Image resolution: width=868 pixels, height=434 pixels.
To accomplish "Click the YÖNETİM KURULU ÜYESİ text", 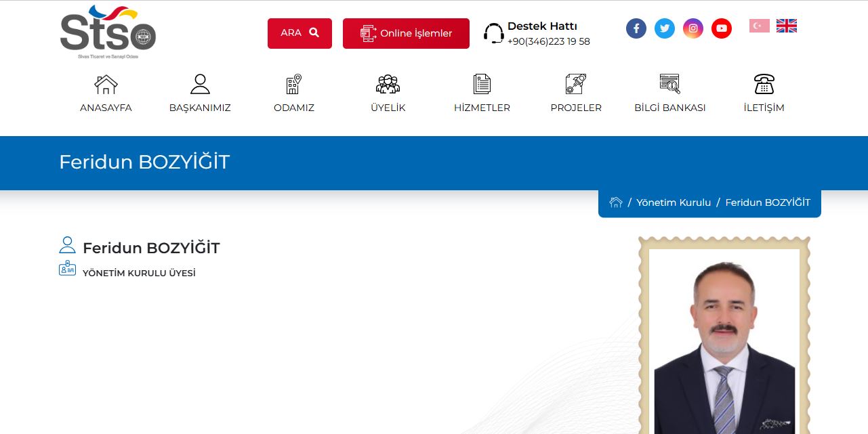I will point(139,274).
